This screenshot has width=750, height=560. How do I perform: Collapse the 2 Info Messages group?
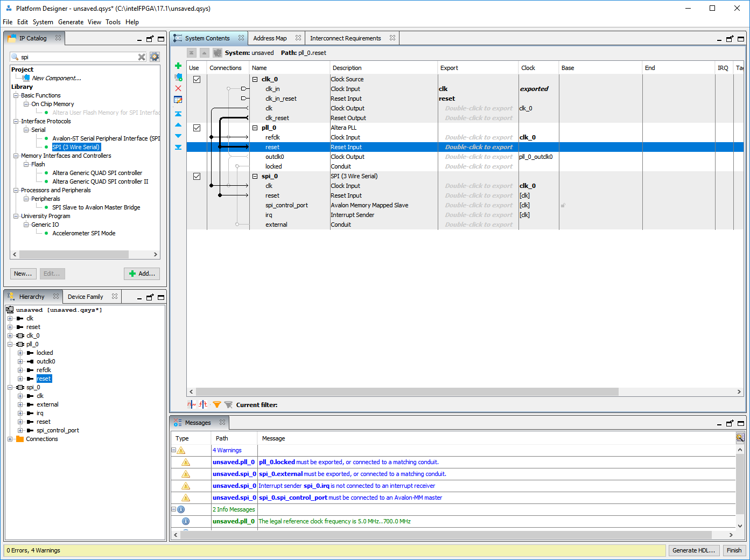point(173,509)
